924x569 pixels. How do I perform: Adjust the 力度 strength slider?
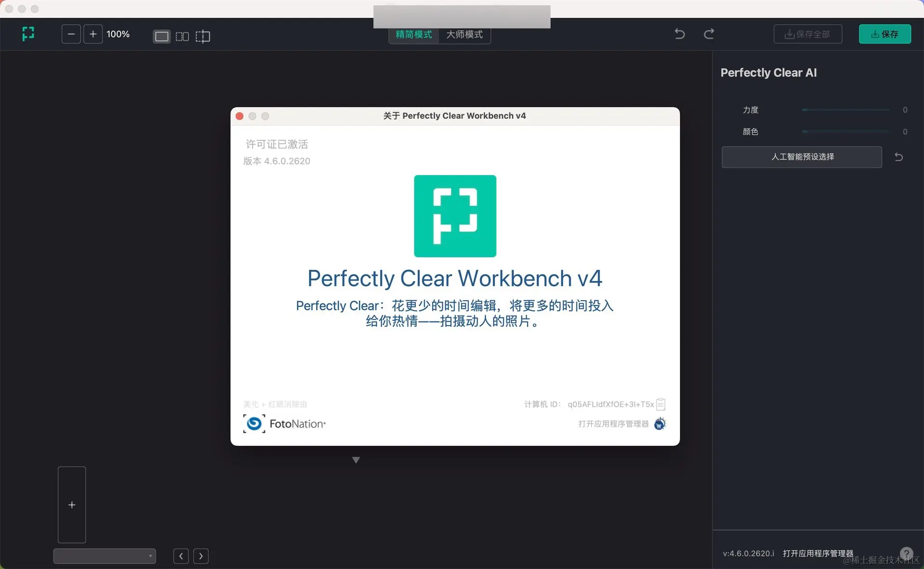point(845,110)
